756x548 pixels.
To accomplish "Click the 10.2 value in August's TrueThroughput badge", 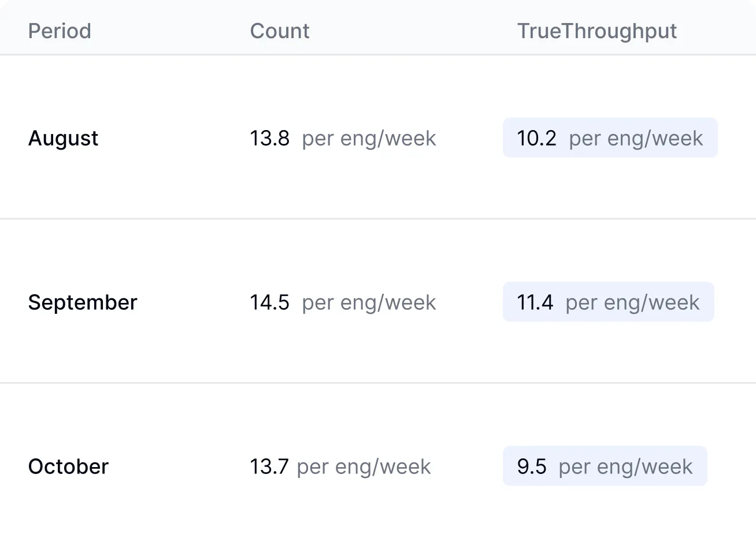I will [536, 139].
